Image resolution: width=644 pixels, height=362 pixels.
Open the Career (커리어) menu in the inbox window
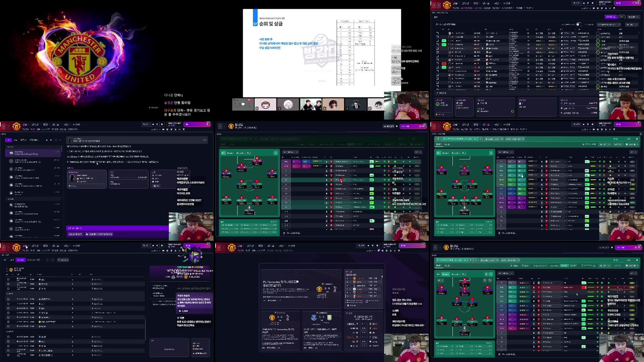coord(77,125)
